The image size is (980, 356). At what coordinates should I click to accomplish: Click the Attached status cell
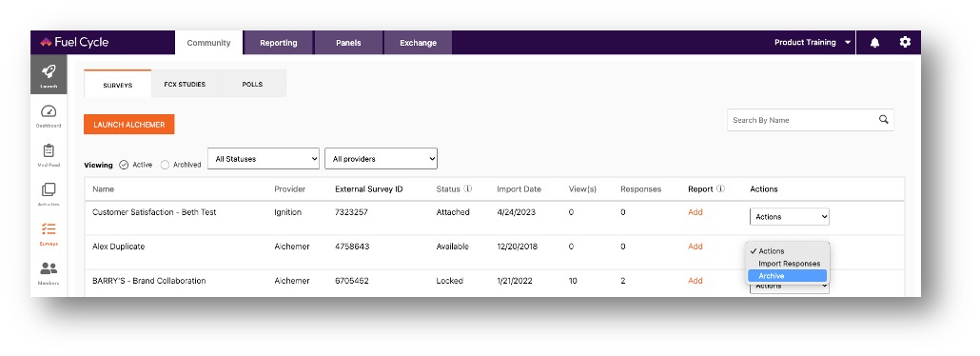point(453,212)
